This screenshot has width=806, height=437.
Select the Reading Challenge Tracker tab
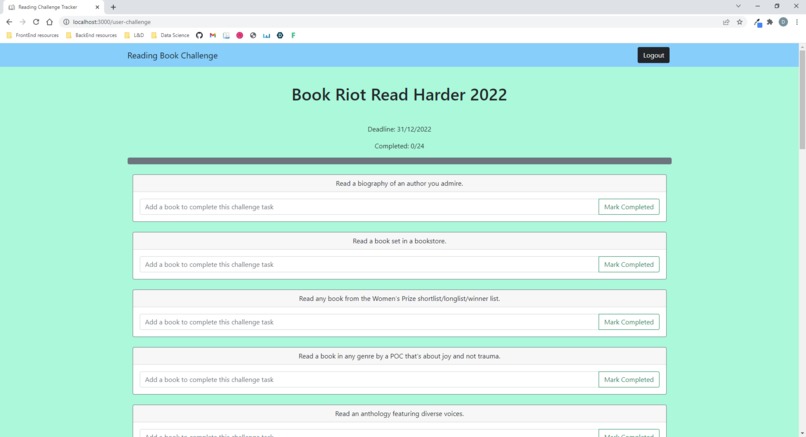point(51,7)
